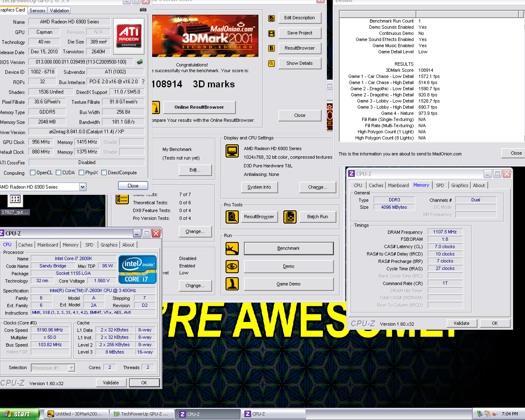Screen dimensions: 525x420
Task: Click the Intel Core i7 logo
Action: click(137, 269)
